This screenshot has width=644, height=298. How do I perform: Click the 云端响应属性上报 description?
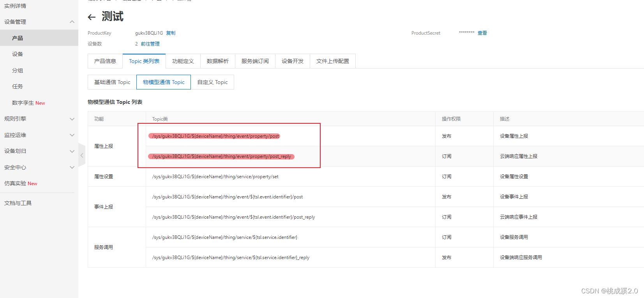point(519,156)
